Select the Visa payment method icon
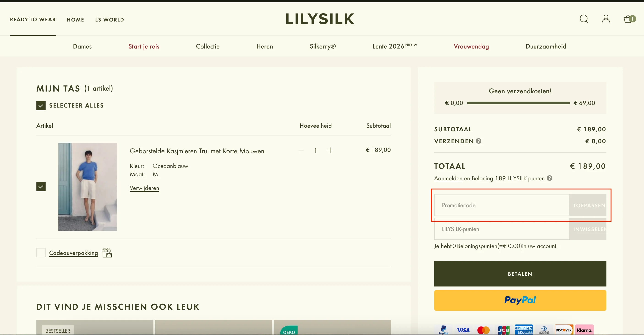 pyautogui.click(x=463, y=330)
